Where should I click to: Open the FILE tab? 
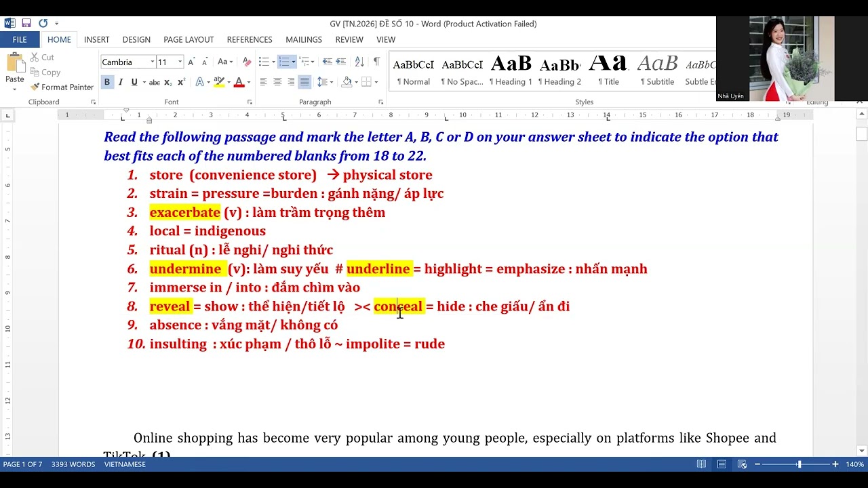20,39
